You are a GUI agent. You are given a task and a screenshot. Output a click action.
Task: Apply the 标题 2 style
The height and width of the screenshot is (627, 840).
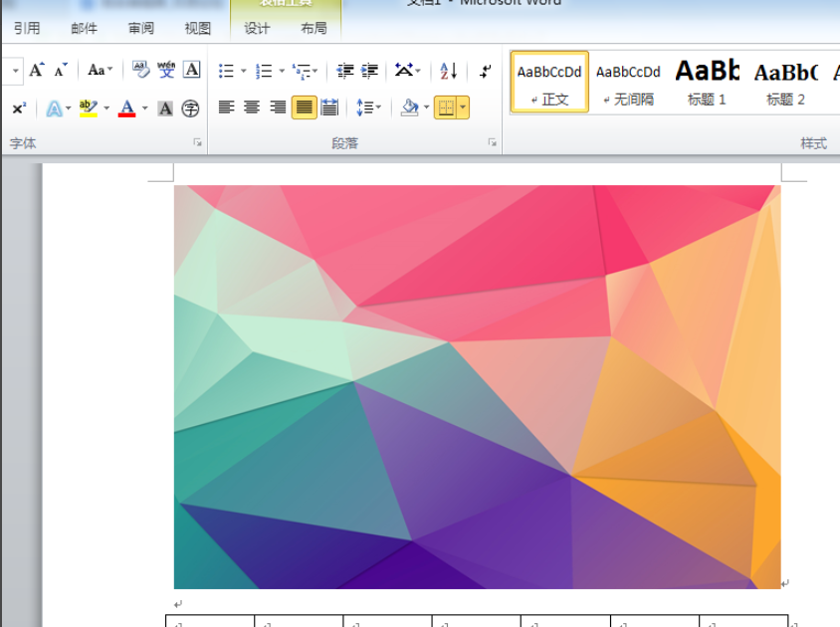[786, 82]
